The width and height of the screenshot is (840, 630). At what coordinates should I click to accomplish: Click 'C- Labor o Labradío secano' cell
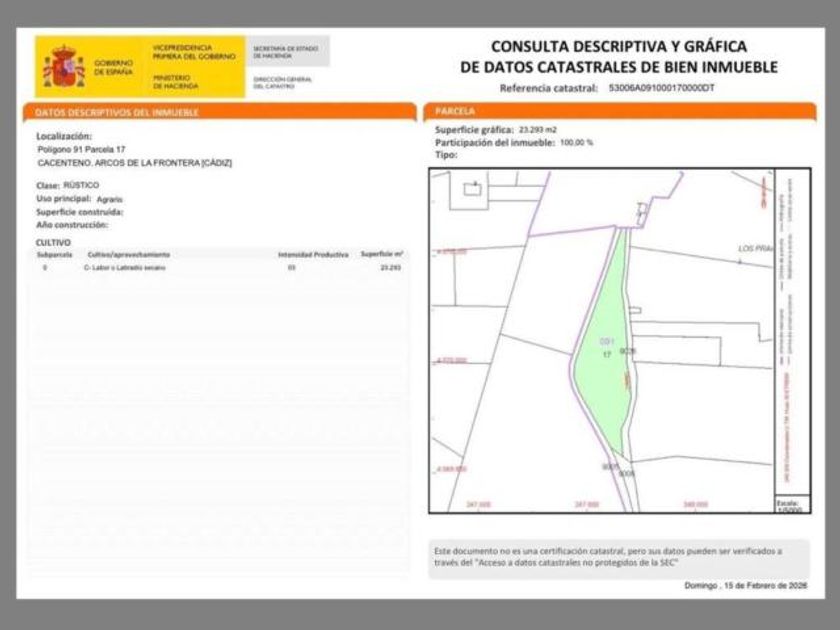pyautogui.click(x=125, y=267)
